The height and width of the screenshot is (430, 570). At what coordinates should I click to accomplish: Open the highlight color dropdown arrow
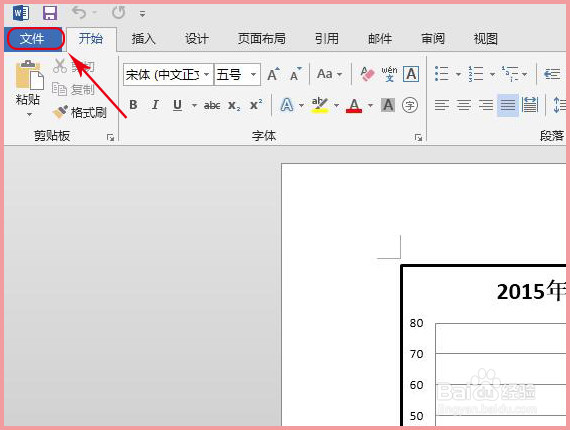click(x=336, y=106)
